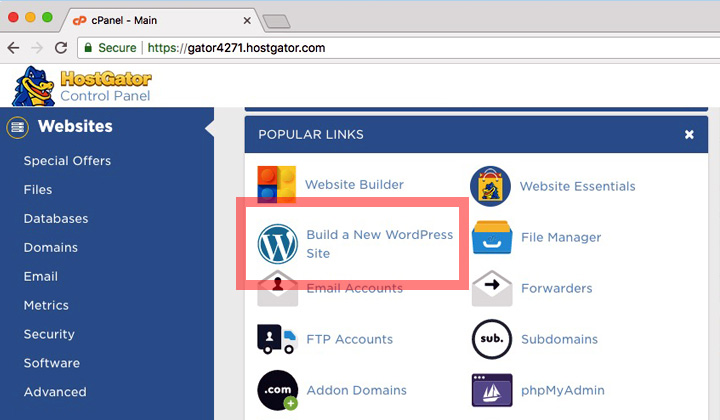Select Software in the sidebar
Screen dimensions: 720x420
[x=52, y=363]
